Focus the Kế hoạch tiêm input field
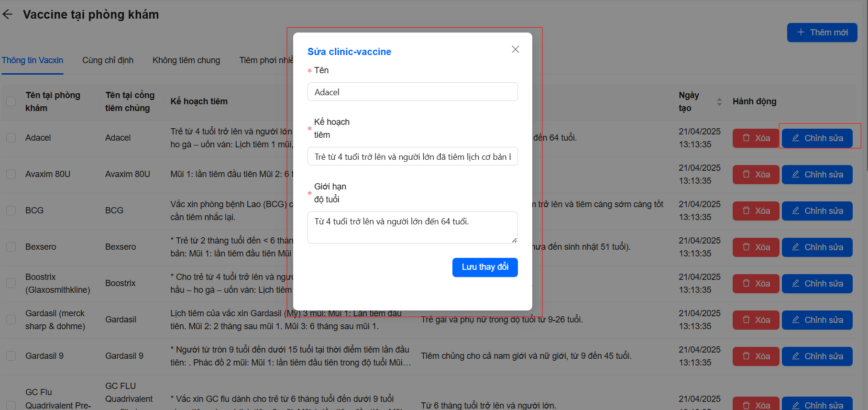The image size is (868, 410). 412,156
